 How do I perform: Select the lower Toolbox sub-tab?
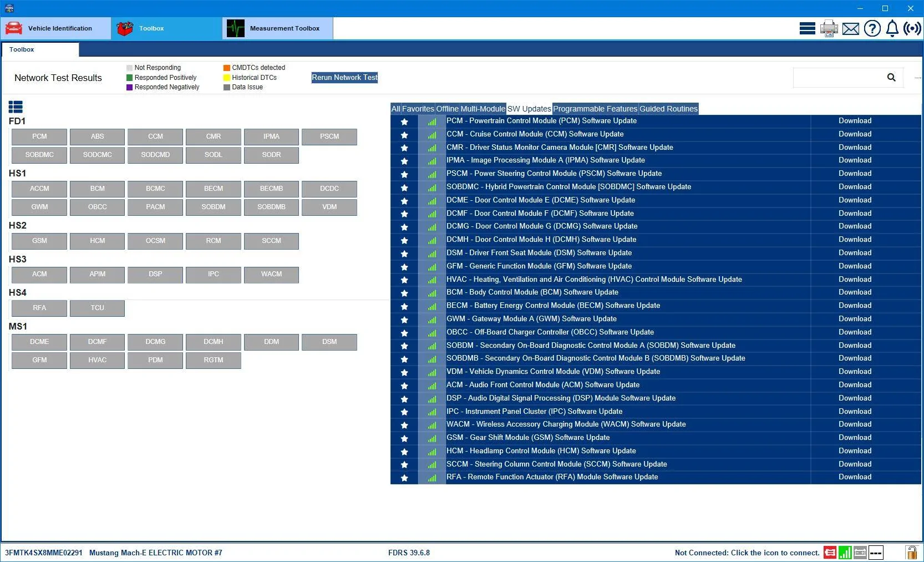(40, 50)
